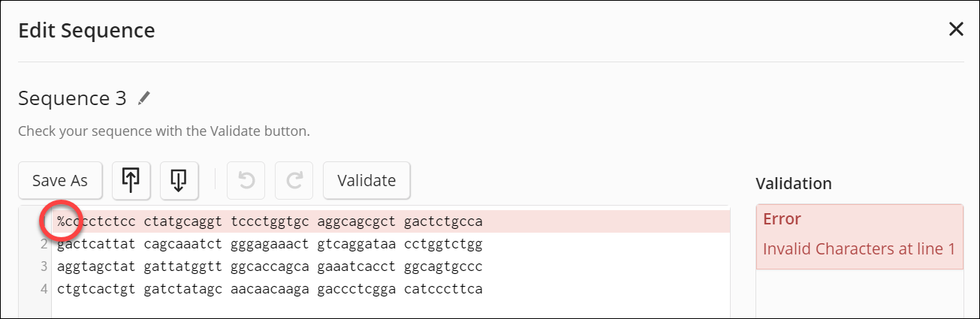Select line number 4 in the gutter
This screenshot has height=319, width=980.
click(x=44, y=289)
